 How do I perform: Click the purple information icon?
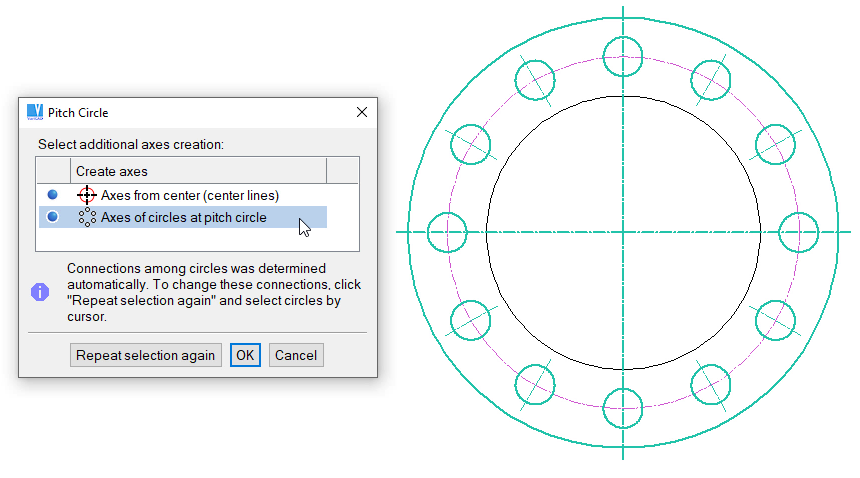tap(40, 291)
